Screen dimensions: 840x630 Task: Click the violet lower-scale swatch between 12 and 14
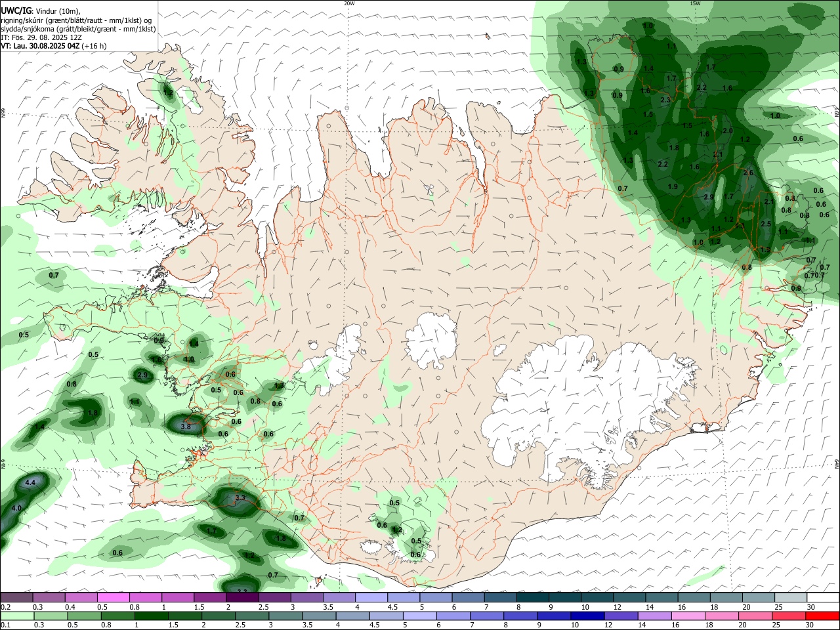tap(621, 616)
